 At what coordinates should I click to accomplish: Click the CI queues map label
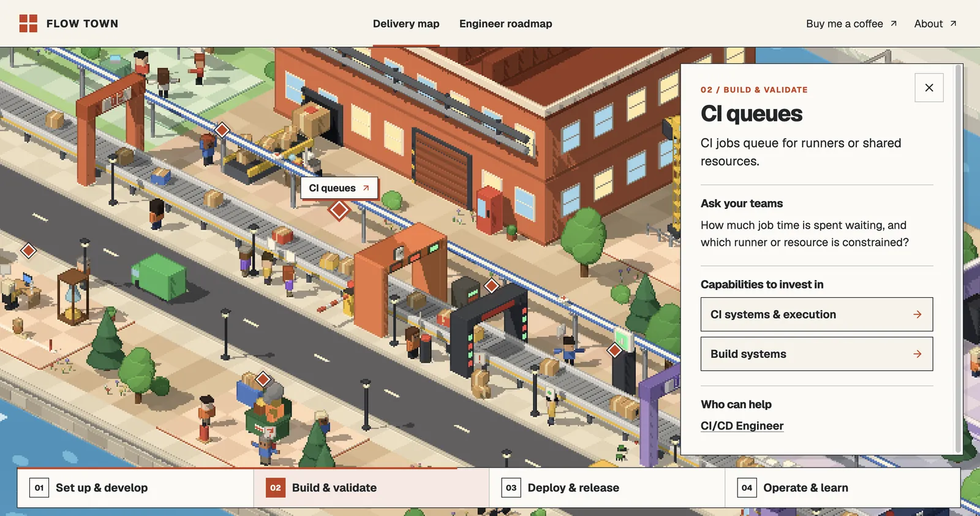point(339,188)
